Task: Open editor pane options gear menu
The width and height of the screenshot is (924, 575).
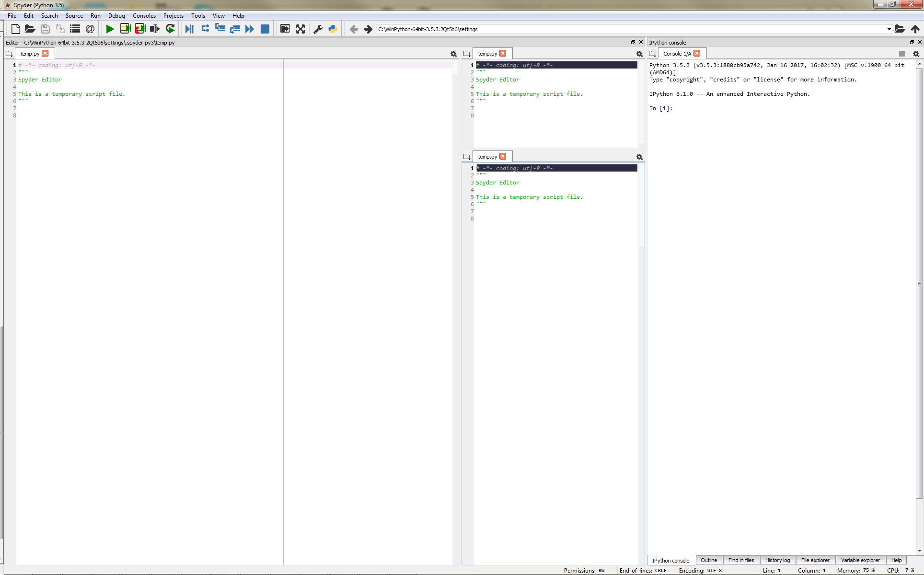Action: 453,54
